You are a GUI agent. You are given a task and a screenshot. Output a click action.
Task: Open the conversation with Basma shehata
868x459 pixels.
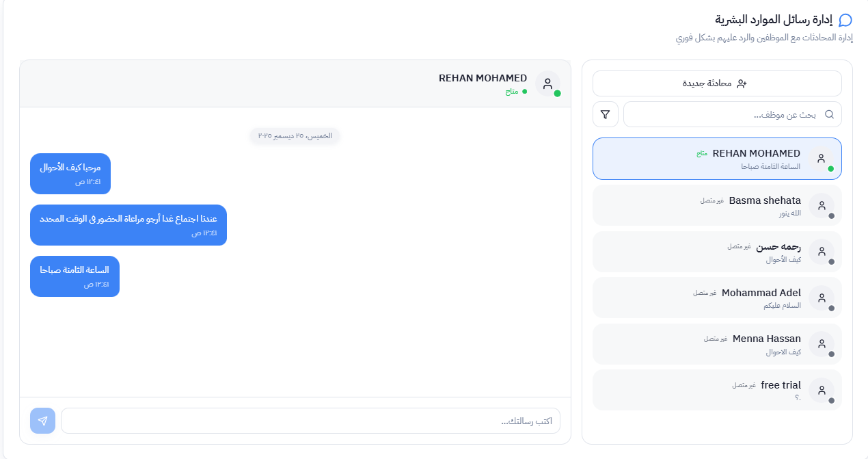tap(718, 205)
